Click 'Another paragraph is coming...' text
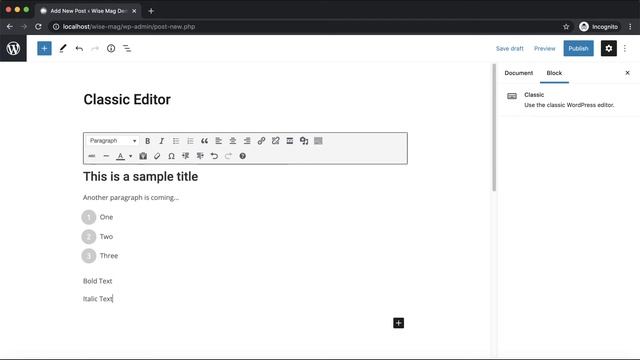This screenshot has height=360, width=640. (x=131, y=198)
